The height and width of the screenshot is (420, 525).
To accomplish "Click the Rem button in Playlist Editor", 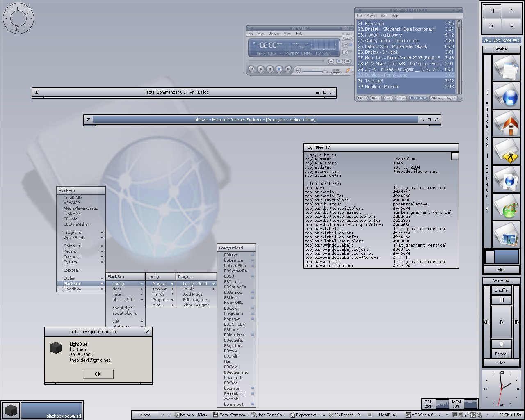I will click(376, 98).
